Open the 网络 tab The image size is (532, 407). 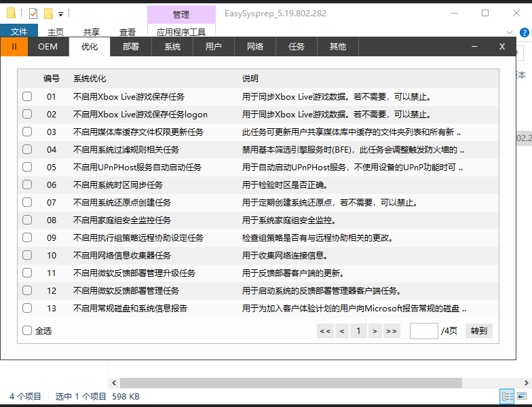[x=255, y=46]
